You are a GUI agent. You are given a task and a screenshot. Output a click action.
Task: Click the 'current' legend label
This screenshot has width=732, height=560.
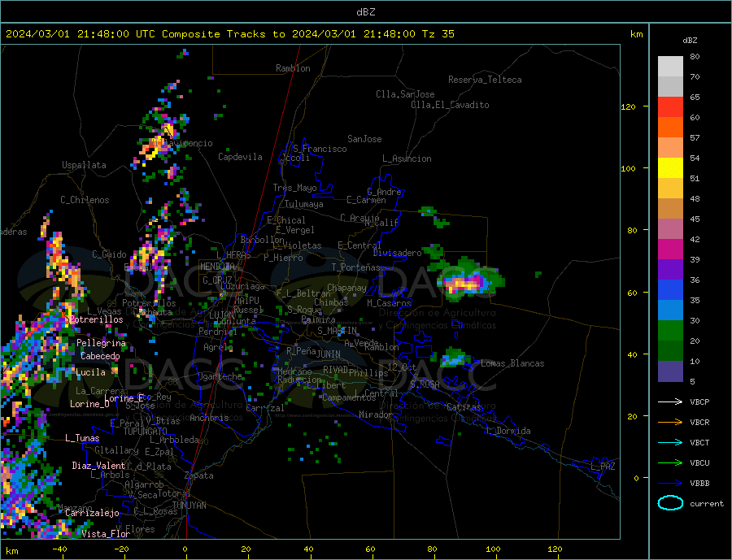pyautogui.click(x=707, y=504)
